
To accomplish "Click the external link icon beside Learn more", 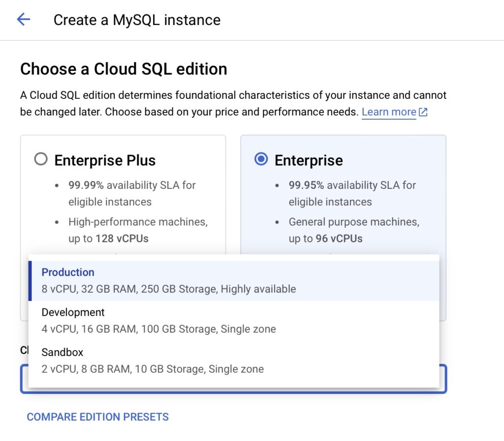I will [423, 112].
